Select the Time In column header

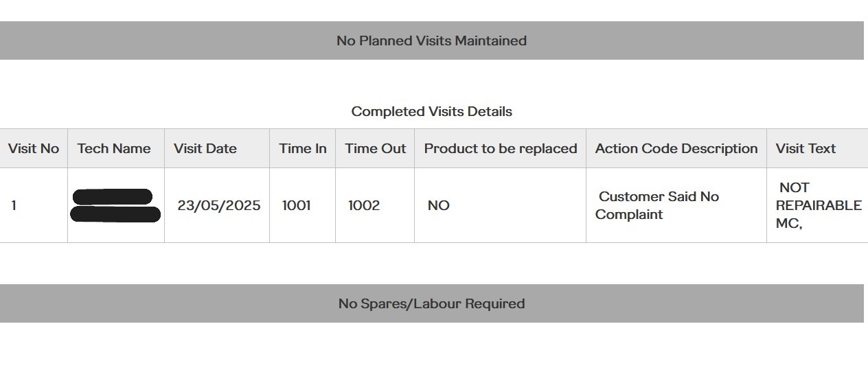(x=302, y=148)
